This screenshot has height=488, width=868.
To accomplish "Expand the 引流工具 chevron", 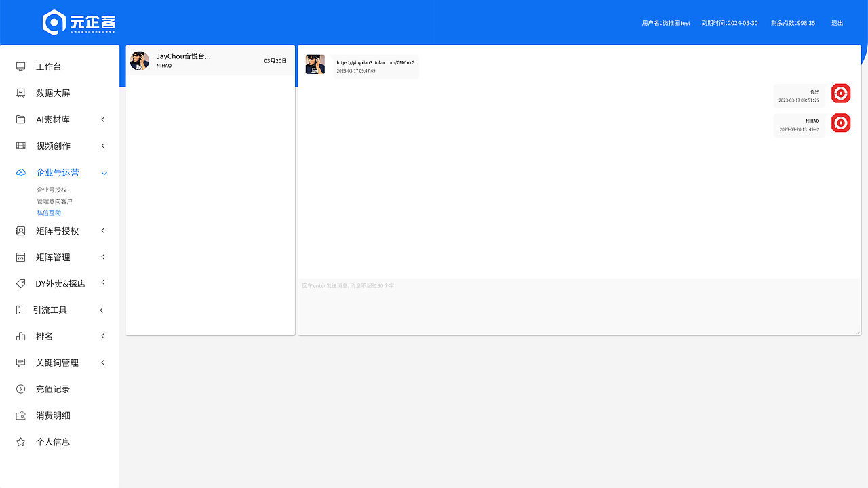I will tap(102, 310).
